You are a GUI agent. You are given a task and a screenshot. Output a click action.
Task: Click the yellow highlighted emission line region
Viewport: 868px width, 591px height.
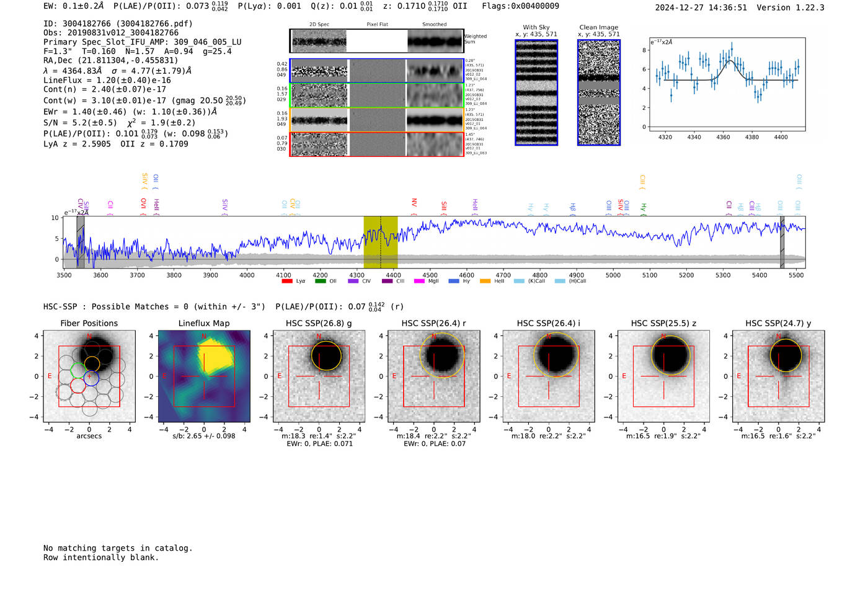[x=381, y=242]
